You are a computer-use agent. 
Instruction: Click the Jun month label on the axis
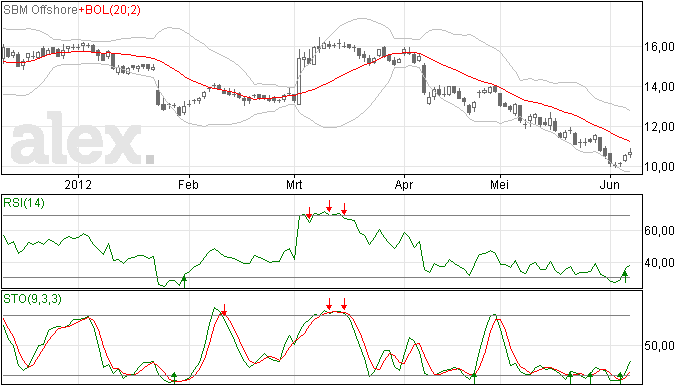(610, 184)
